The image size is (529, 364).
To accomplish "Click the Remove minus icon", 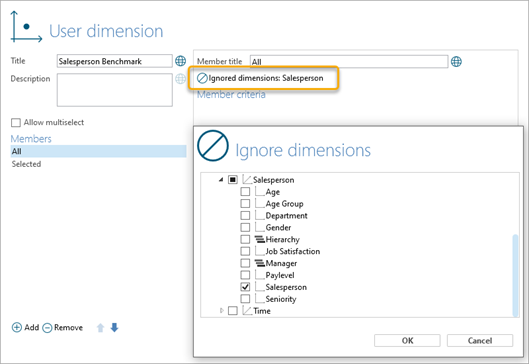I will [47, 328].
